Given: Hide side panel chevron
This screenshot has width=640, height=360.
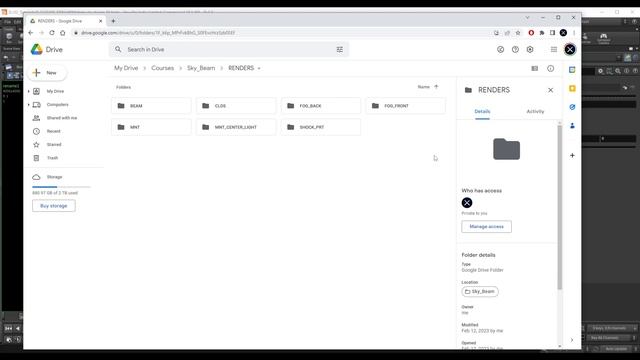Looking at the screenshot, I should coord(572,340).
